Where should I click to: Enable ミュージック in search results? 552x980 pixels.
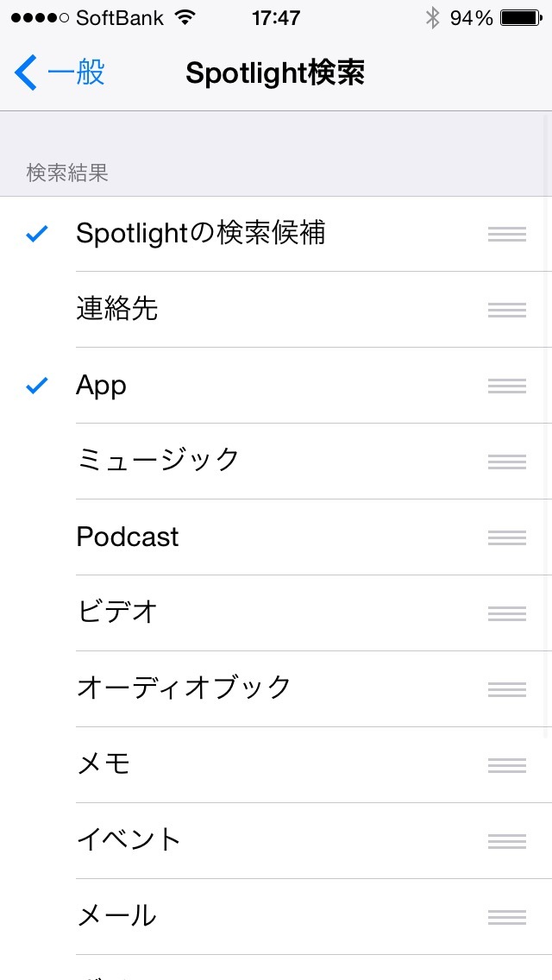click(276, 462)
